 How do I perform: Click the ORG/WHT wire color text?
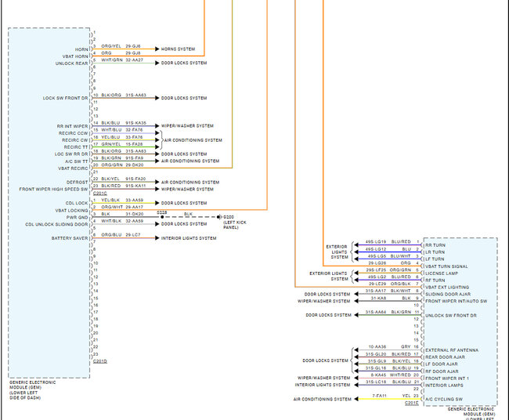[112, 207]
